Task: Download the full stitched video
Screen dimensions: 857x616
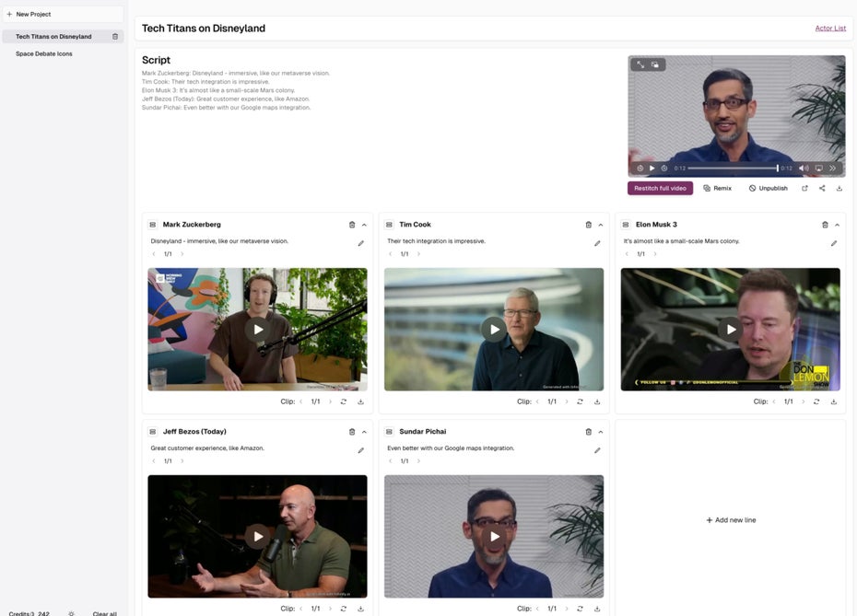Action: (x=839, y=188)
